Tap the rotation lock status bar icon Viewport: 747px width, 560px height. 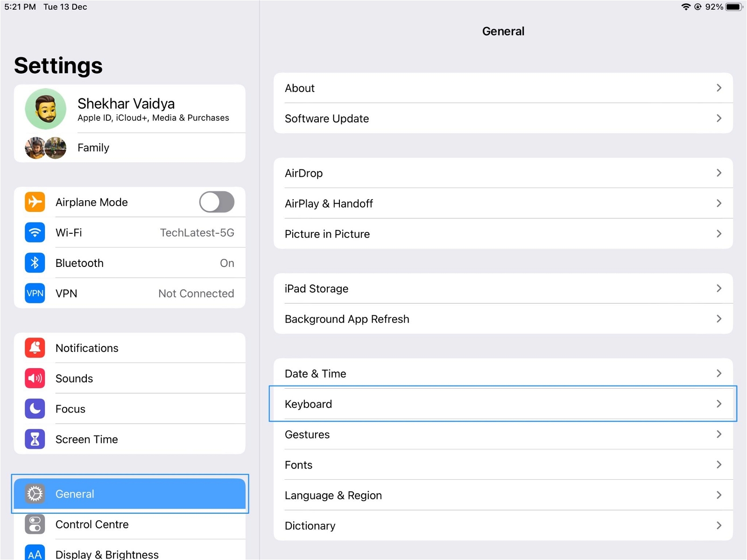coord(698,7)
